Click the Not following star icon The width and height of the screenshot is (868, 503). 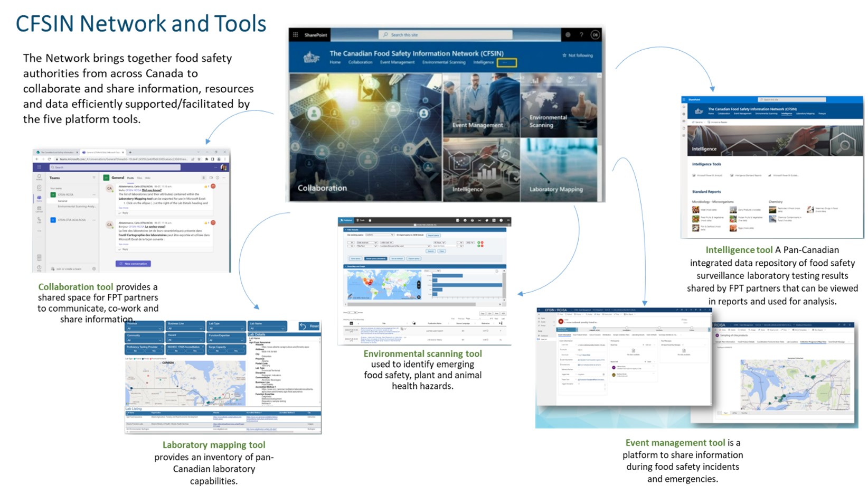(x=564, y=55)
